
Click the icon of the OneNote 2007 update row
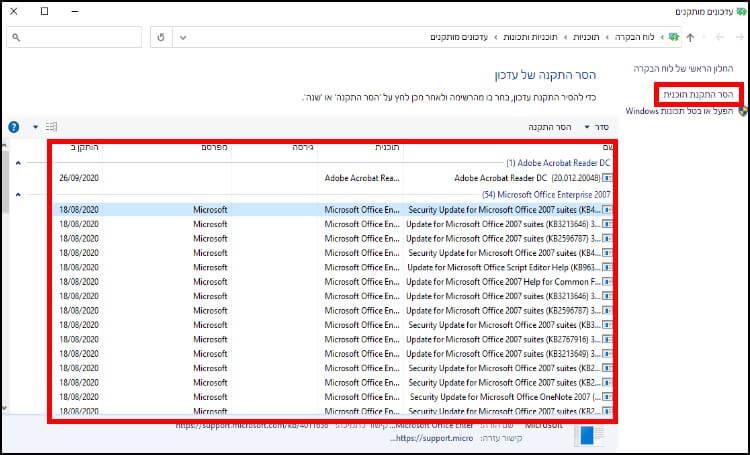(607, 397)
